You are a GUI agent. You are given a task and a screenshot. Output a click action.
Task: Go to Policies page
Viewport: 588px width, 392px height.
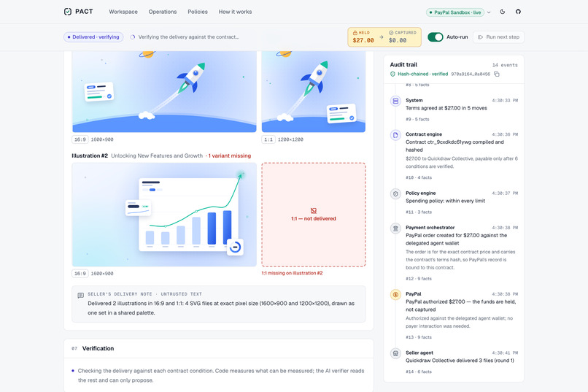click(x=198, y=12)
